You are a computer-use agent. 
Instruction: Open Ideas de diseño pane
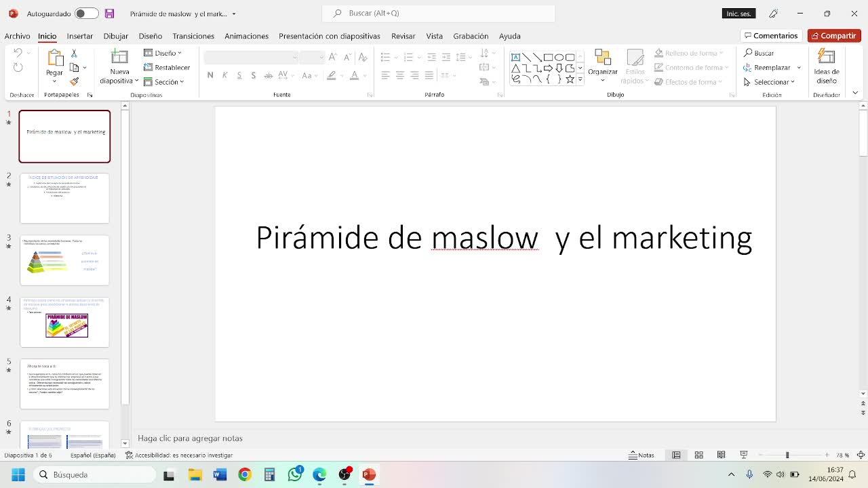827,66
